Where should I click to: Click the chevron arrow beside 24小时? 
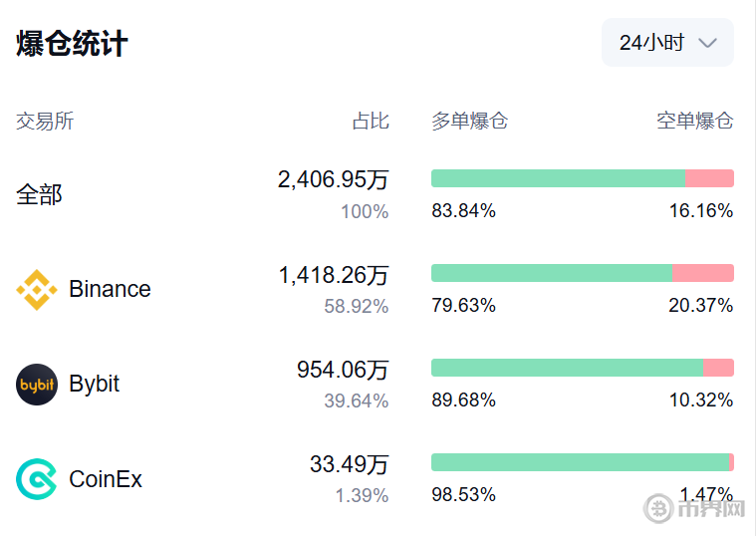point(708,43)
